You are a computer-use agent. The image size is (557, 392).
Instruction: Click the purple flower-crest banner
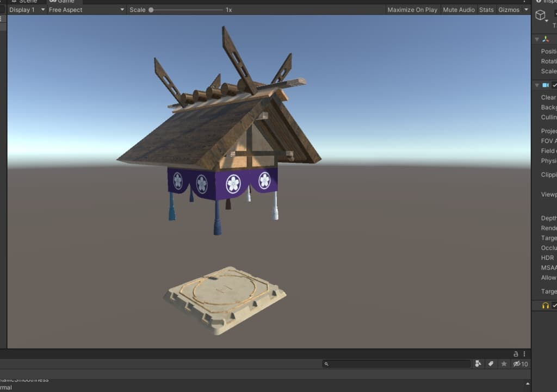pos(222,183)
